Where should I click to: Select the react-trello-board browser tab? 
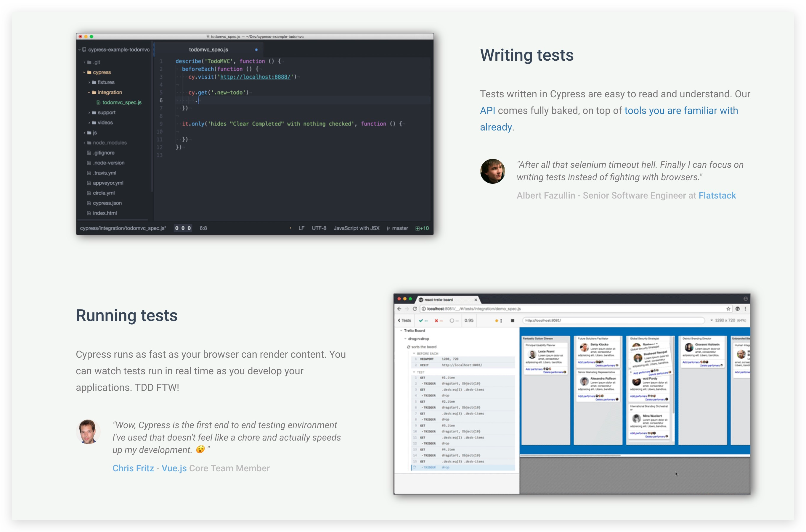[438, 300]
